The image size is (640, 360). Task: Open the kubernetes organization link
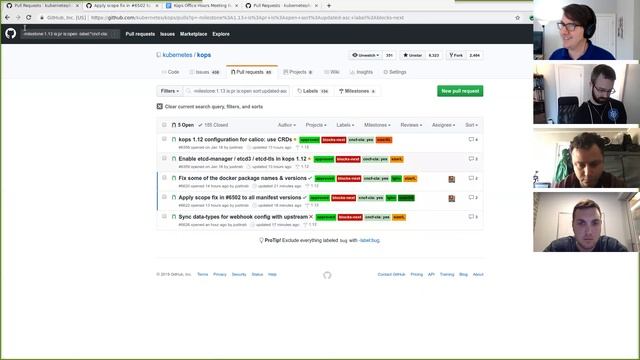pos(177,55)
